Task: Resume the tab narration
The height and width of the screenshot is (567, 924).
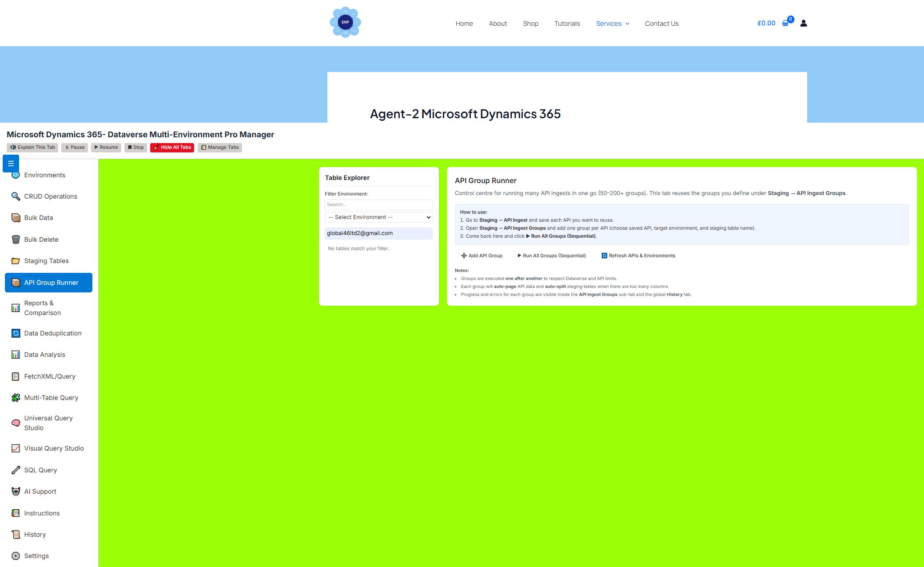Action: (106, 147)
